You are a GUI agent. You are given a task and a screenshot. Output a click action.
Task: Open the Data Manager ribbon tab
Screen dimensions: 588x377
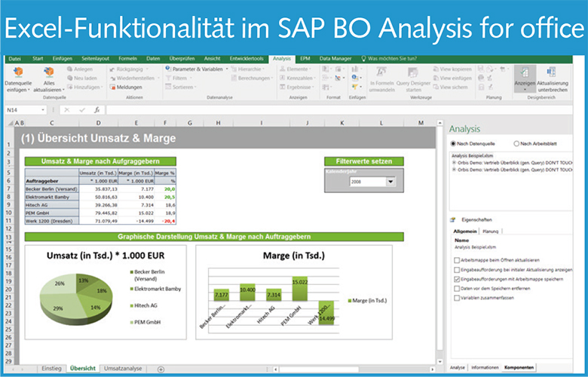(335, 59)
